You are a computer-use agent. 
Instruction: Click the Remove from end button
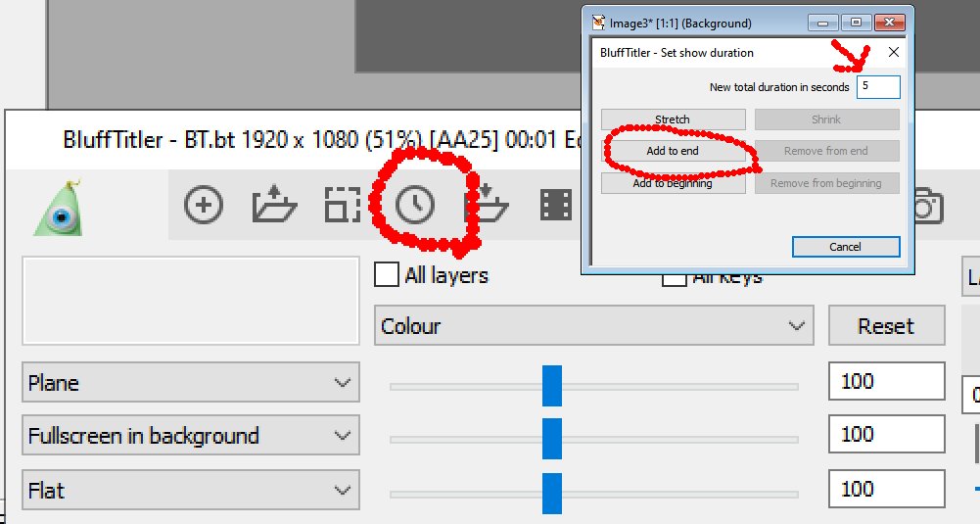click(827, 151)
